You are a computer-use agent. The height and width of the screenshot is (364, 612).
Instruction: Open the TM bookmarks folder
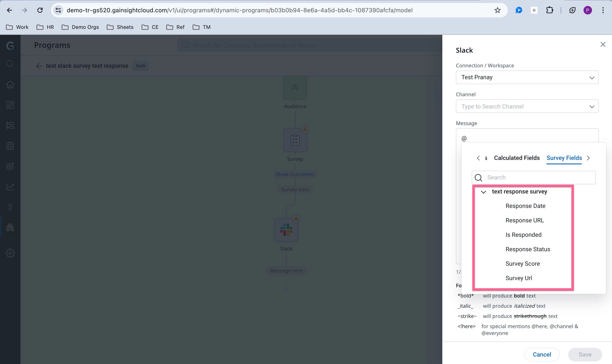coord(202,27)
